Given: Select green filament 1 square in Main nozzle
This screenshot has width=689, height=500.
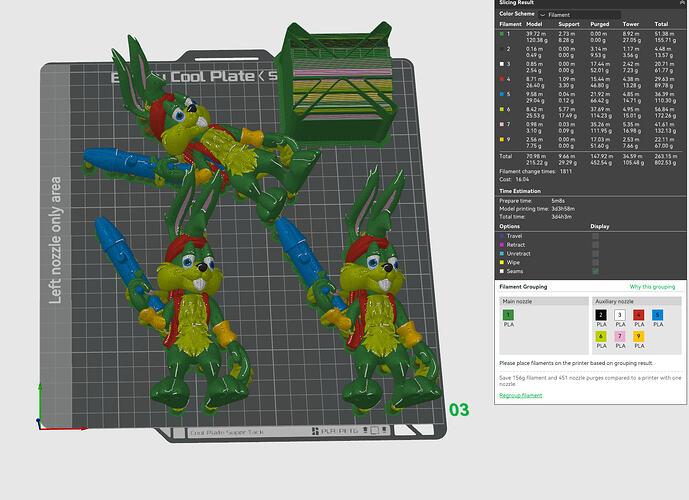Looking at the screenshot, I should (508, 315).
